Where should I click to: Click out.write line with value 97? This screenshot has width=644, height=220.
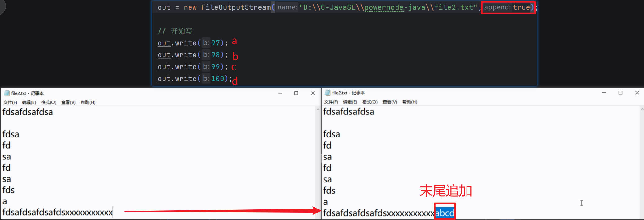pos(193,43)
